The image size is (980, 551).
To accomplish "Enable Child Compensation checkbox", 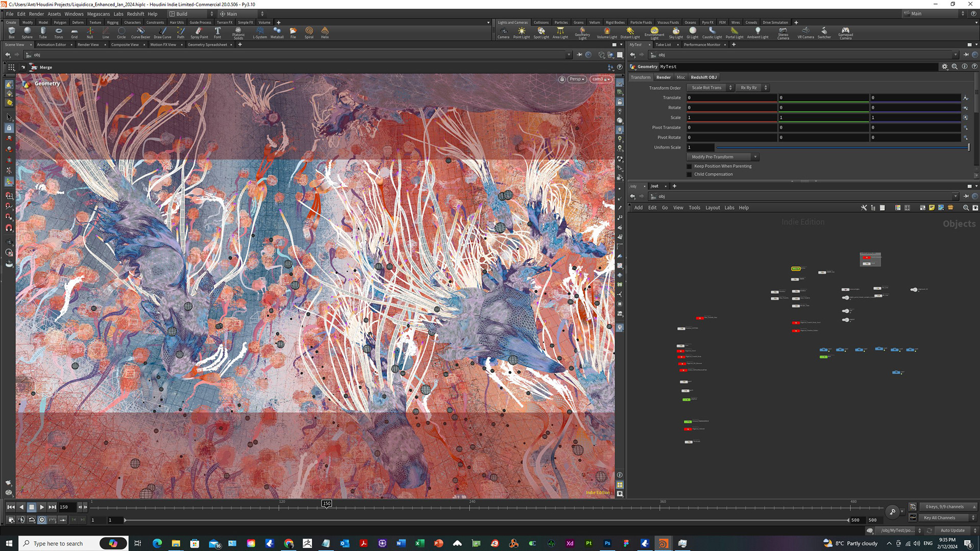I will (x=689, y=174).
